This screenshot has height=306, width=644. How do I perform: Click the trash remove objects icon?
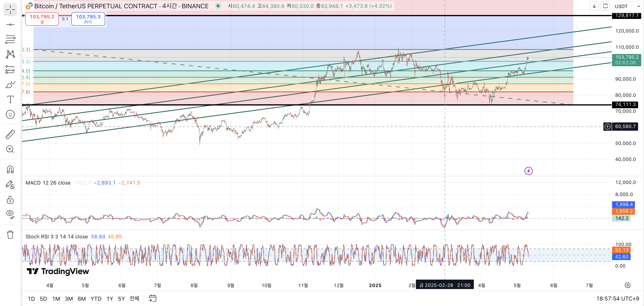click(x=10, y=235)
